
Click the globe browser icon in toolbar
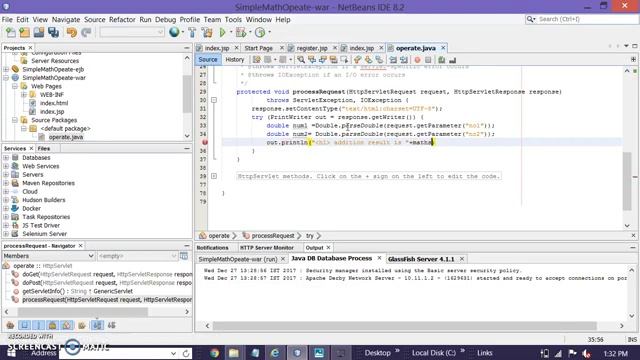pyautogui.click(x=174, y=32)
